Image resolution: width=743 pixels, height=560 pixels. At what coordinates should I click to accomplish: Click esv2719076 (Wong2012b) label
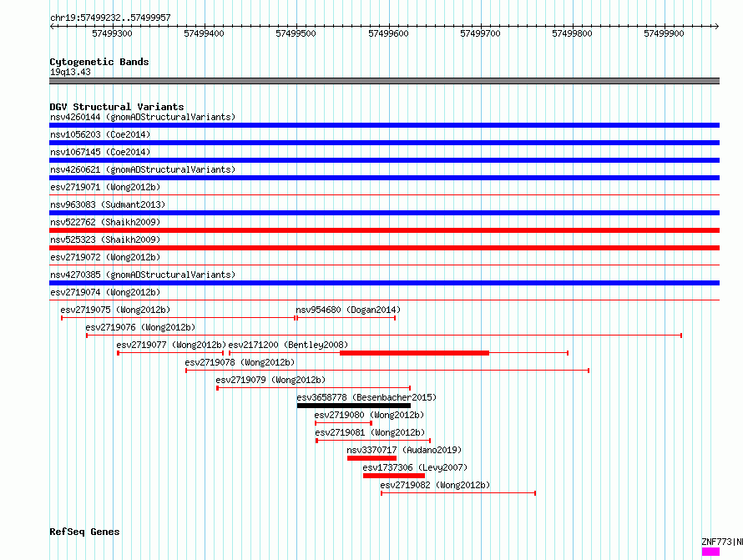pyautogui.click(x=140, y=327)
